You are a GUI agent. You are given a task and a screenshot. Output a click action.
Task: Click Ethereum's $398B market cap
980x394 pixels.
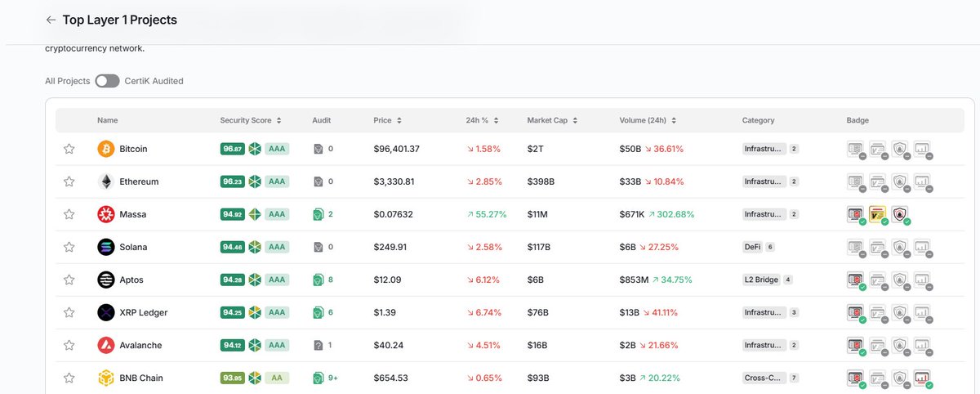click(539, 181)
